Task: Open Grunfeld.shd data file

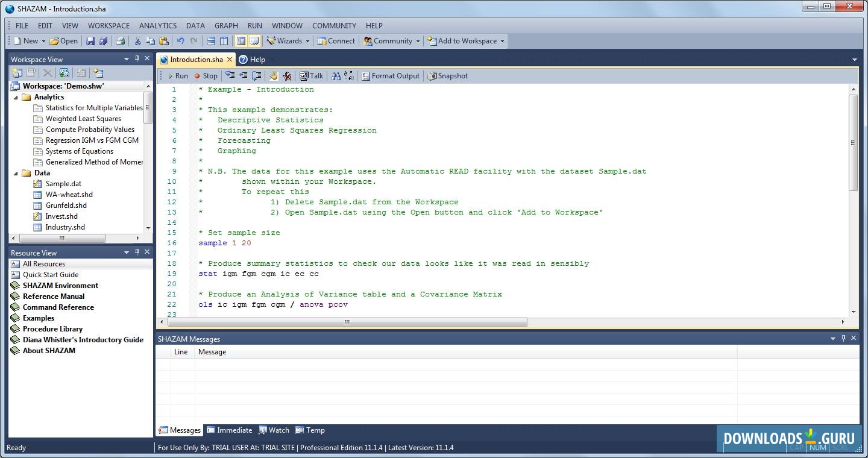Action: click(66, 205)
